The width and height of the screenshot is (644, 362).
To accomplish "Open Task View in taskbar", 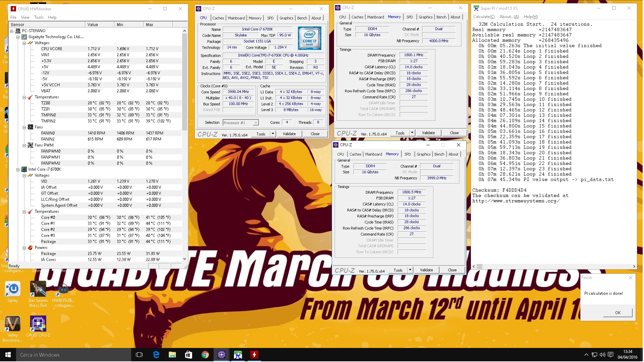I will [x=139, y=355].
